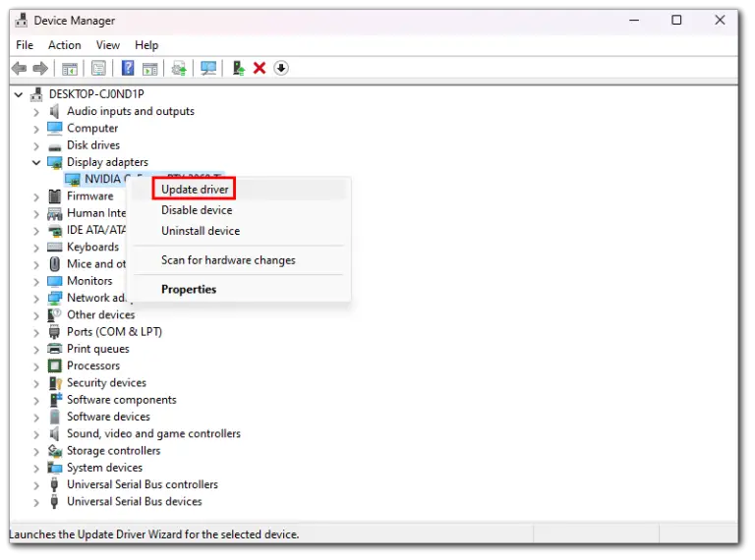Click the red X uninstall device icon
755x560 pixels.
(260, 68)
